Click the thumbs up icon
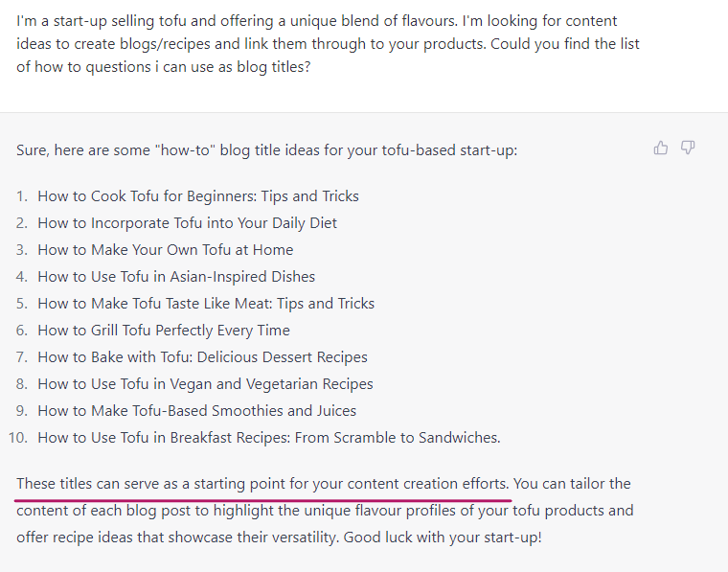This screenshot has width=728, height=572. 661,148
